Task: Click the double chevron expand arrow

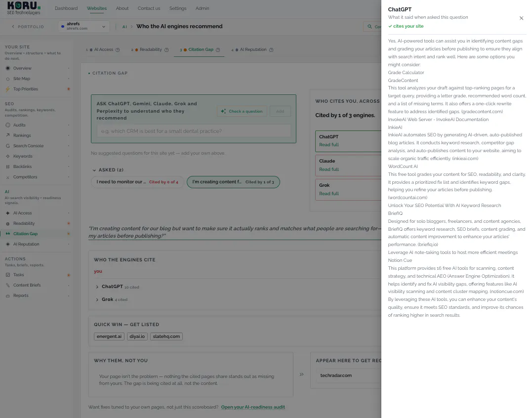Action: [x=302, y=375]
